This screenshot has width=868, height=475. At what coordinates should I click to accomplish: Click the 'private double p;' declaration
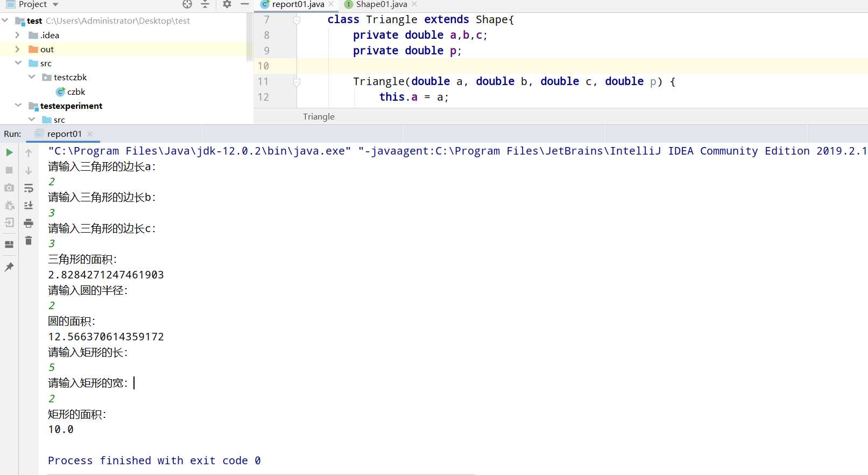click(407, 51)
